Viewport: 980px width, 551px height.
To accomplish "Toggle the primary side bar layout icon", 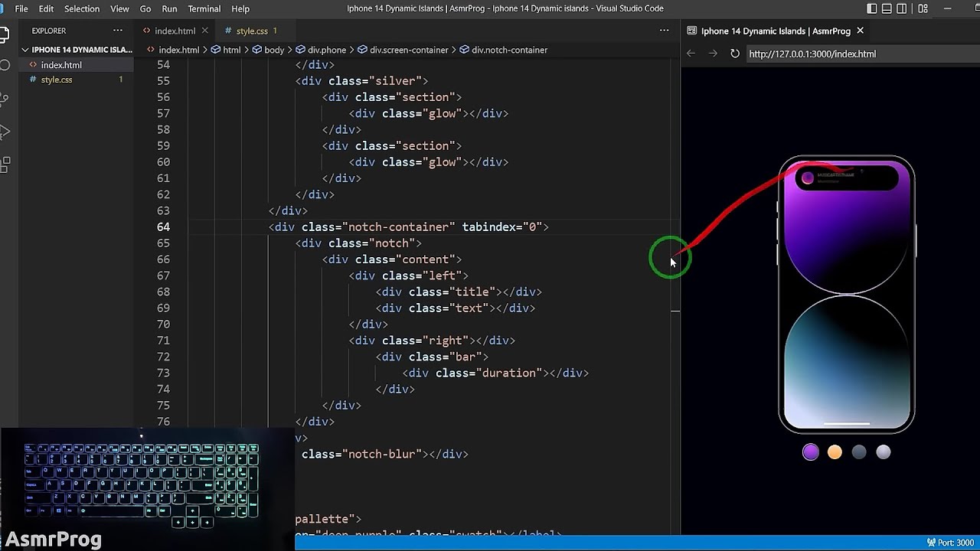I will click(872, 8).
